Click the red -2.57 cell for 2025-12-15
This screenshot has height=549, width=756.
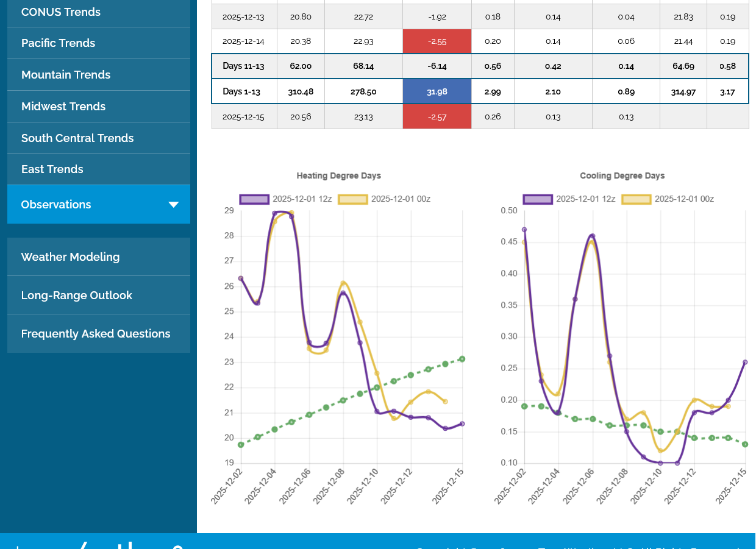click(x=437, y=116)
